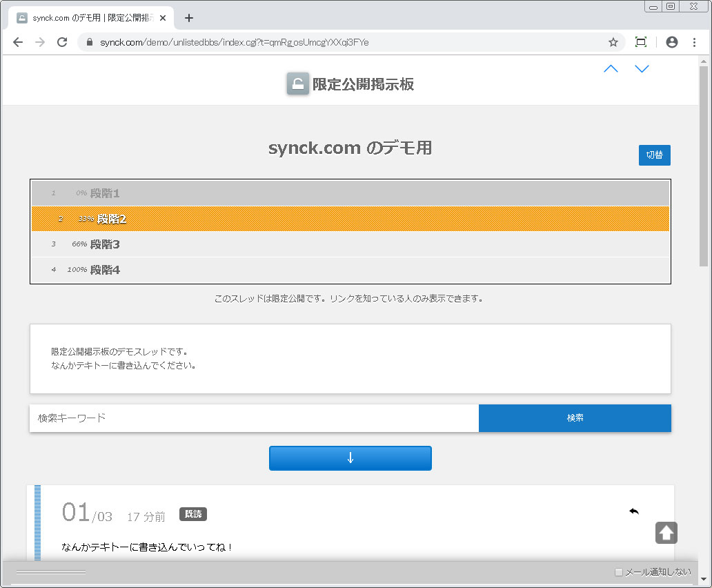Click the blue 検索 button
The width and height of the screenshot is (712, 588).
575,418
